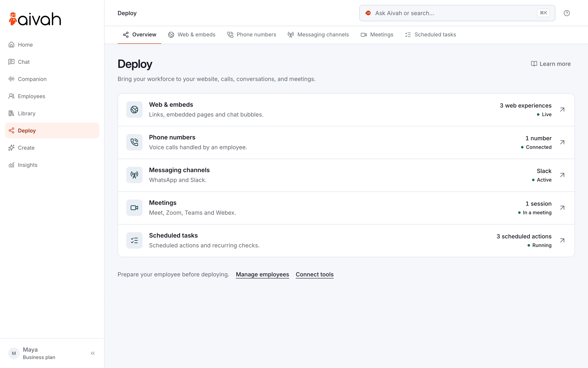Click the Learn more link
The height and width of the screenshot is (368, 588).
[x=551, y=64]
